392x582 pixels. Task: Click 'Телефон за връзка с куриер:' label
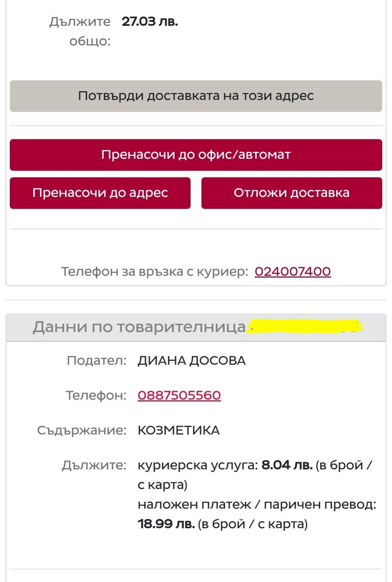coord(154,272)
